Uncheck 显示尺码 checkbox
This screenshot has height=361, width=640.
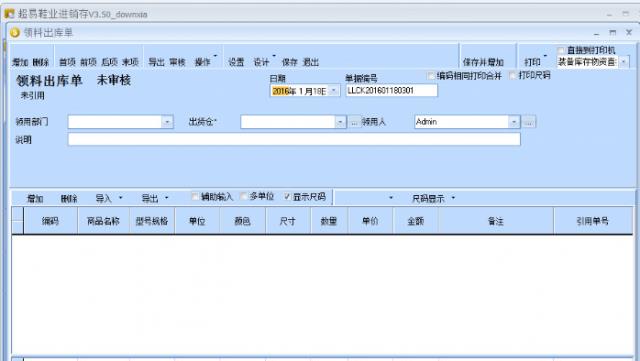(x=287, y=196)
